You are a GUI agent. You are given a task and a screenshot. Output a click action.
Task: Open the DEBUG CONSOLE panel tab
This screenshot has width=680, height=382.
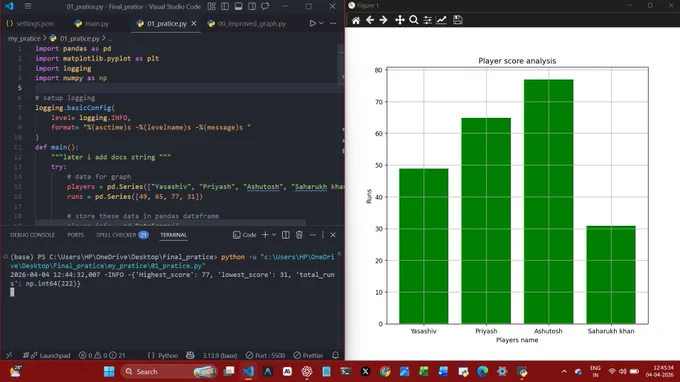click(33, 235)
